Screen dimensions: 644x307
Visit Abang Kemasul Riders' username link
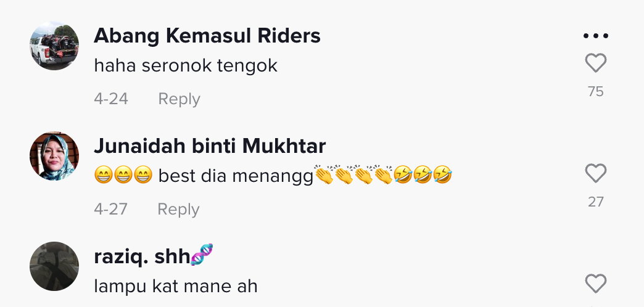click(207, 36)
